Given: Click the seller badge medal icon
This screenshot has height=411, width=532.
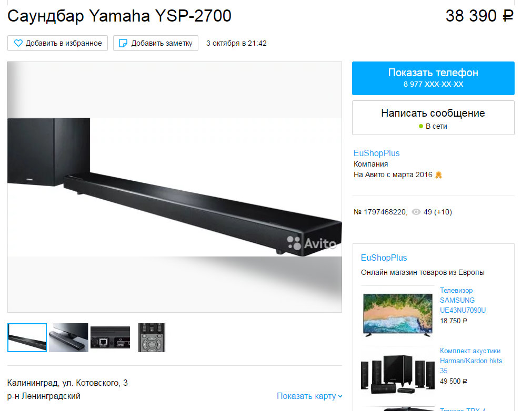Looking at the screenshot, I should pyautogui.click(x=438, y=175).
